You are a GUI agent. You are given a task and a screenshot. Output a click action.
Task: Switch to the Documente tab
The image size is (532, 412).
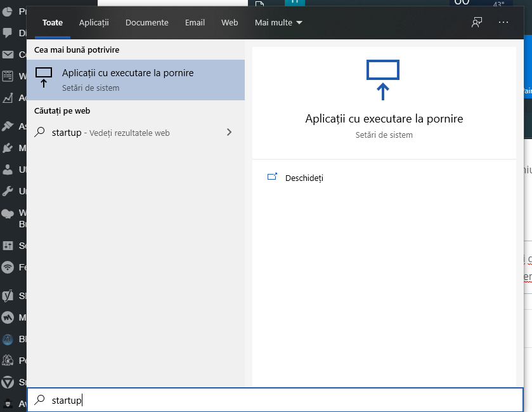pos(146,22)
